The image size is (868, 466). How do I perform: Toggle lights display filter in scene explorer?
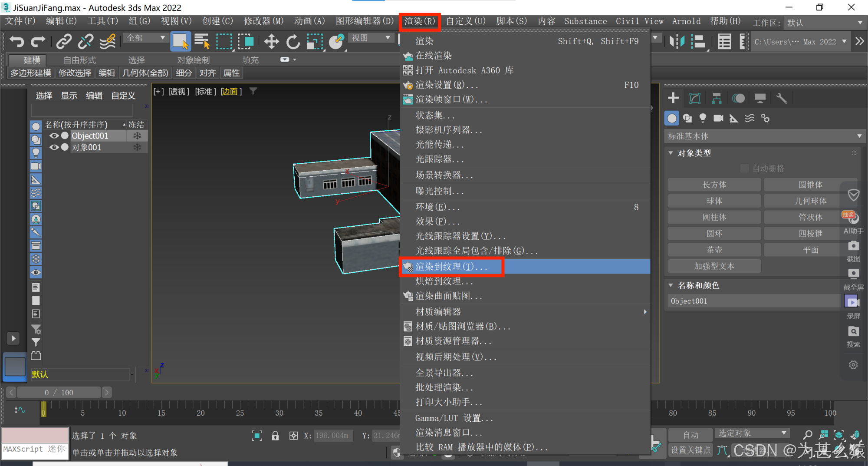coord(36,153)
